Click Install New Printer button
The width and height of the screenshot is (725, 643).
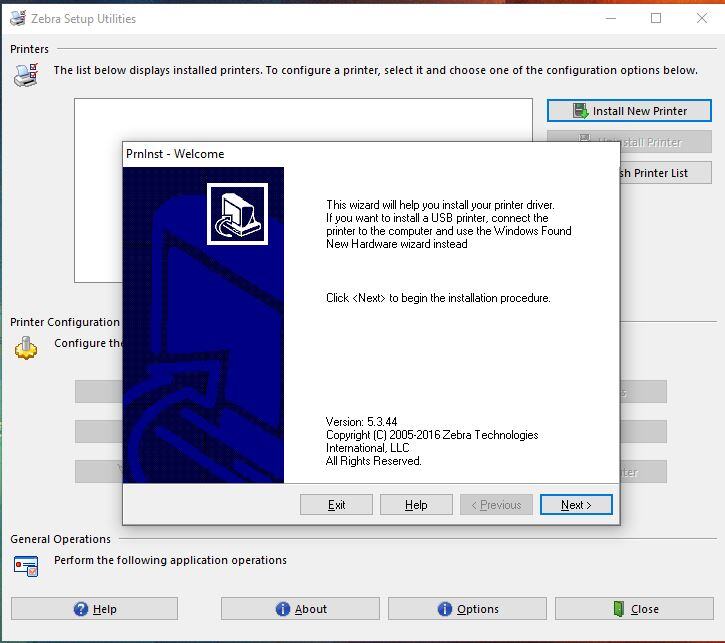(x=629, y=111)
